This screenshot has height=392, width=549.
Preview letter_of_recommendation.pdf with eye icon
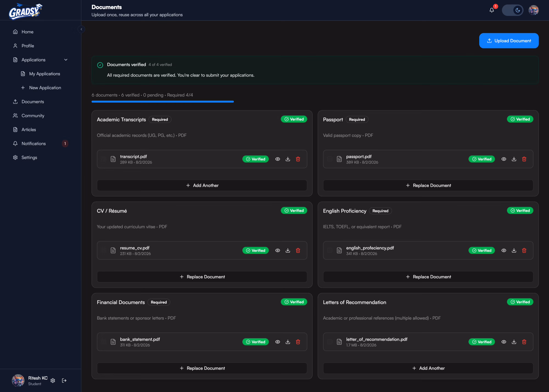[504, 342]
